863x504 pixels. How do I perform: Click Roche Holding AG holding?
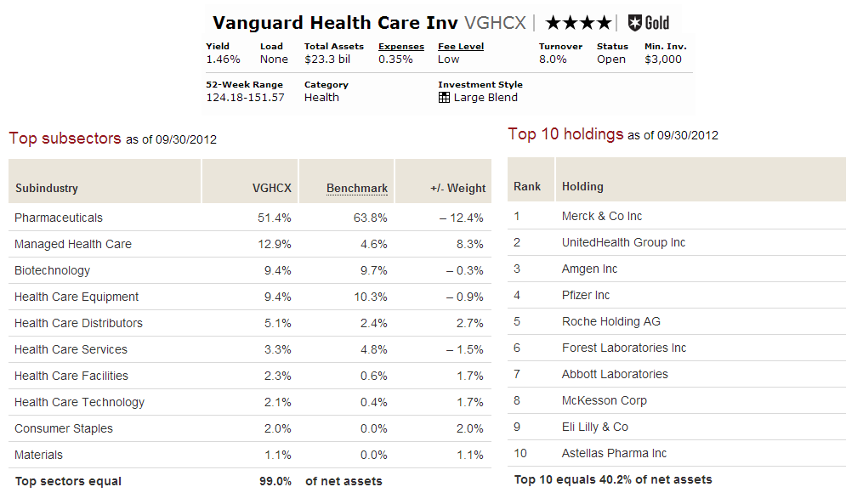click(610, 321)
